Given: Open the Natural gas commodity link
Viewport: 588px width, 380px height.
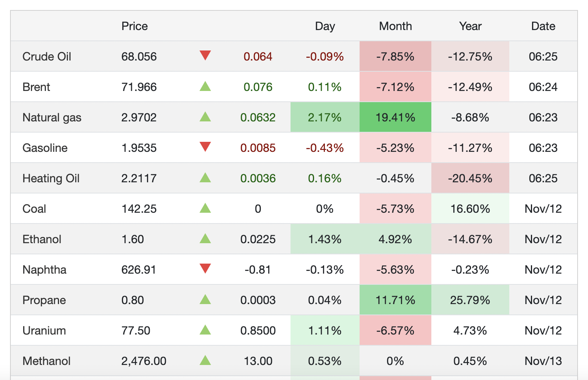Looking at the screenshot, I should point(52,118).
